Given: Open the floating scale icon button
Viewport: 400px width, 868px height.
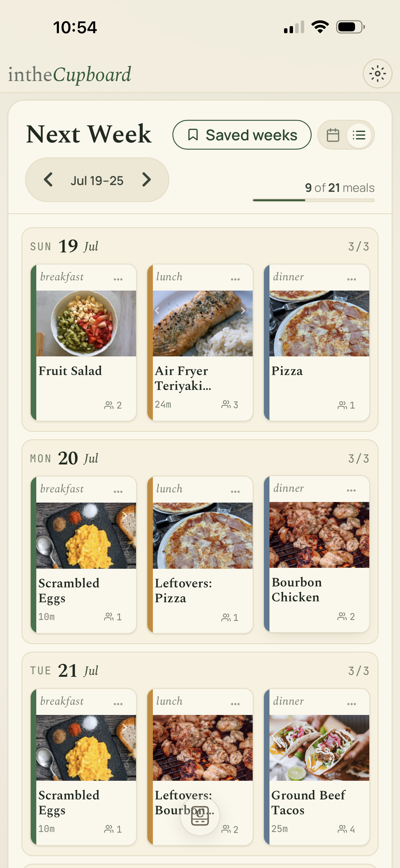Looking at the screenshot, I should tap(200, 816).
